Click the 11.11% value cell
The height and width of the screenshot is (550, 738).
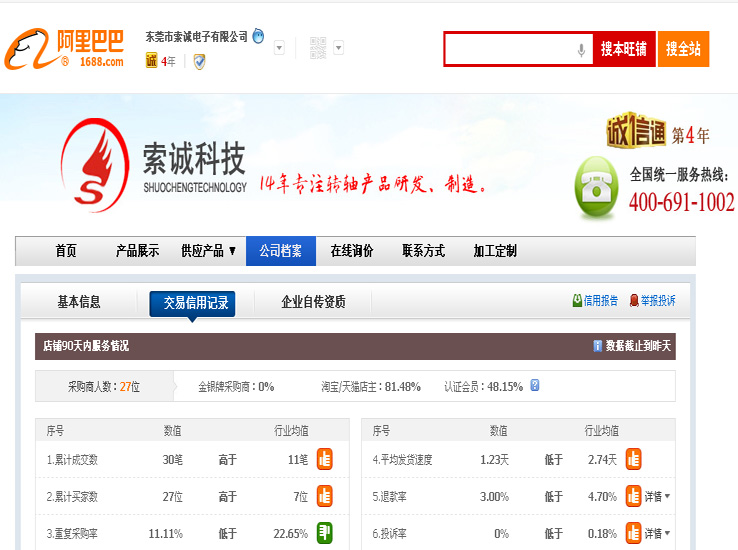click(x=166, y=534)
